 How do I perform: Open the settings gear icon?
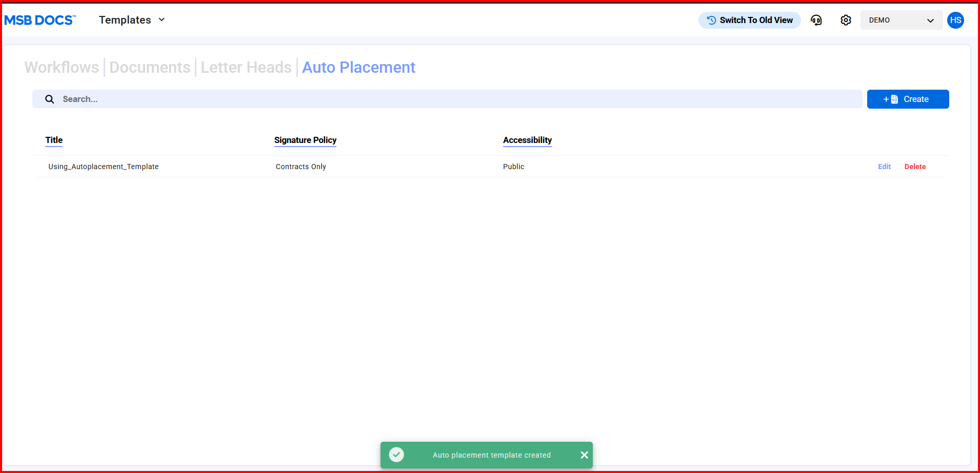(x=846, y=20)
